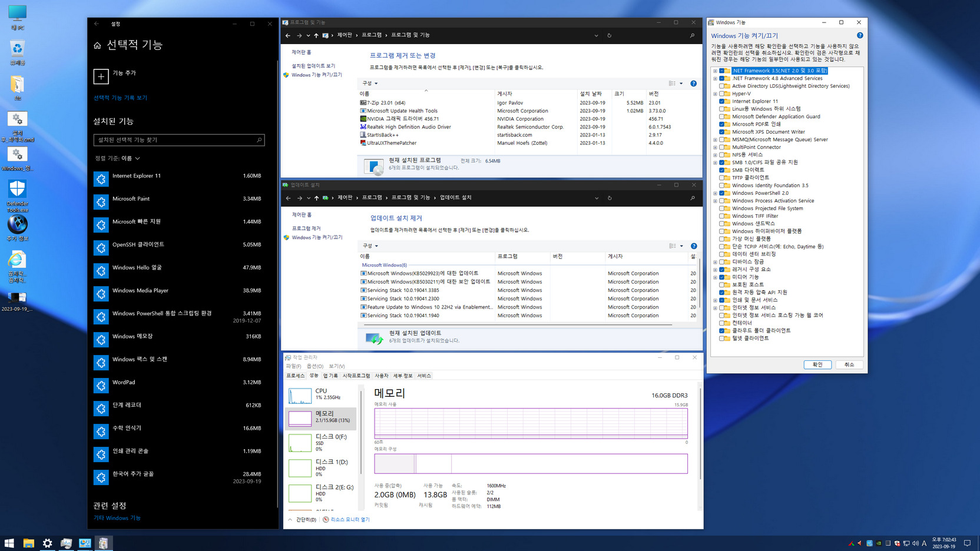This screenshot has height=551, width=980.
Task: Switch to the Startup programs tab
Action: click(356, 376)
